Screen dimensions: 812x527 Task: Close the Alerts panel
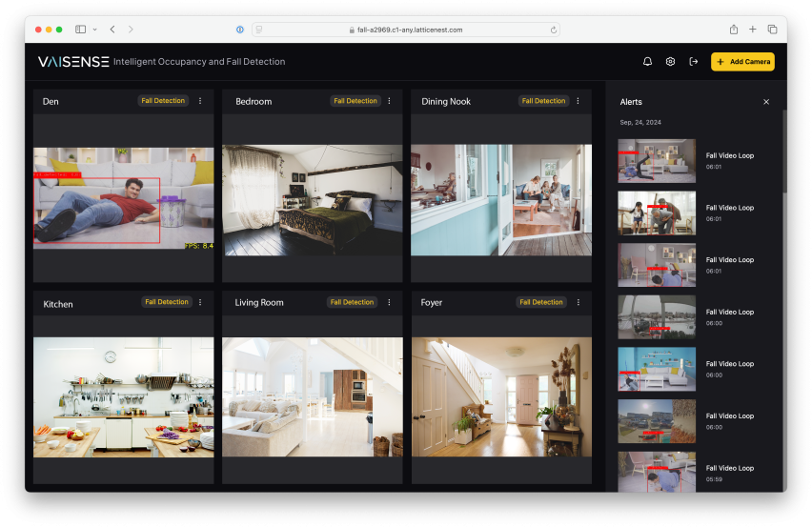point(766,102)
